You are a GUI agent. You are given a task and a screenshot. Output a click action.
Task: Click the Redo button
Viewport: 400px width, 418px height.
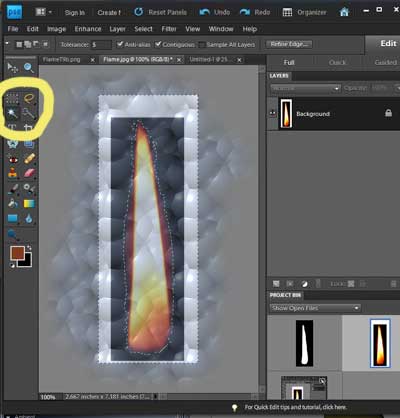point(255,12)
